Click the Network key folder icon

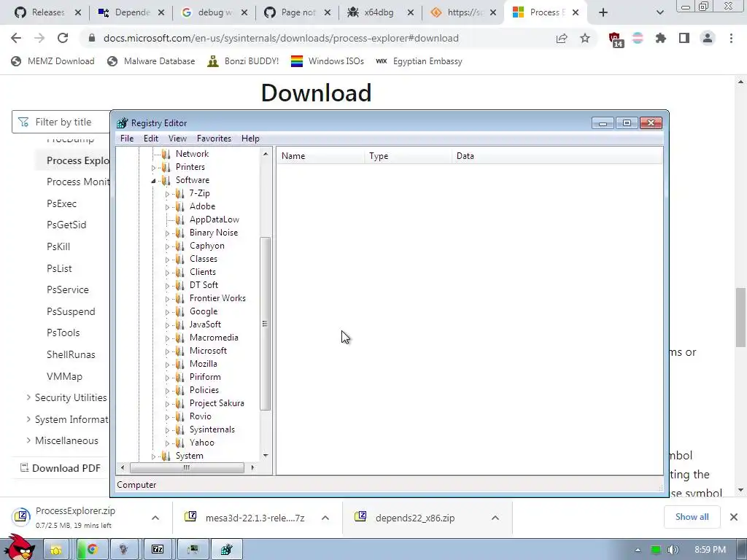tap(166, 154)
